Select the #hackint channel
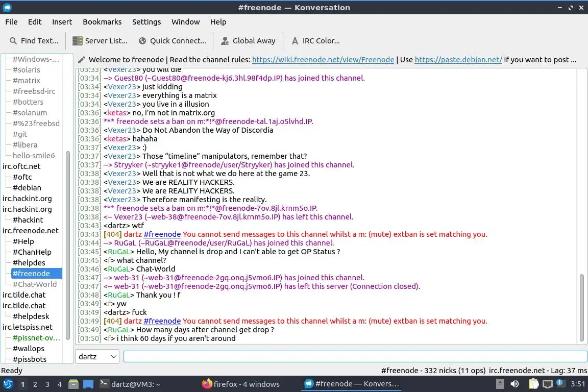 (x=28, y=220)
